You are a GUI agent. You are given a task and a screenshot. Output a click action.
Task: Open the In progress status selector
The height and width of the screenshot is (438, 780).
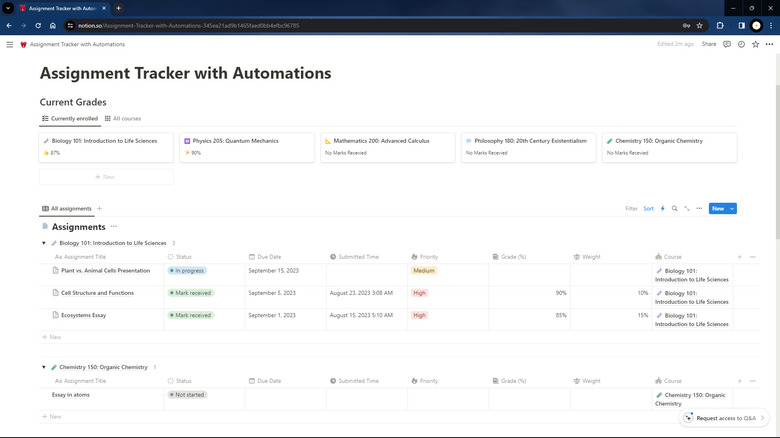coord(187,271)
